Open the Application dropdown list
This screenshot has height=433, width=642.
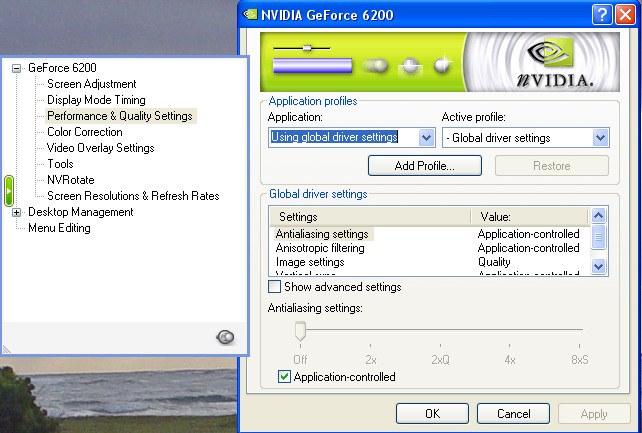coord(426,138)
